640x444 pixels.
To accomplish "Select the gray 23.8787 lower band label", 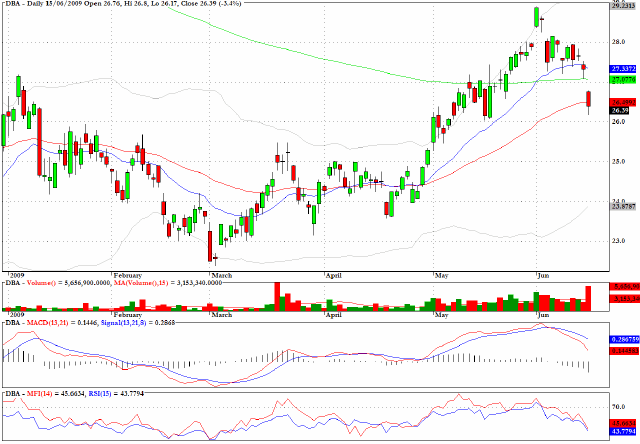I will tap(622, 207).
